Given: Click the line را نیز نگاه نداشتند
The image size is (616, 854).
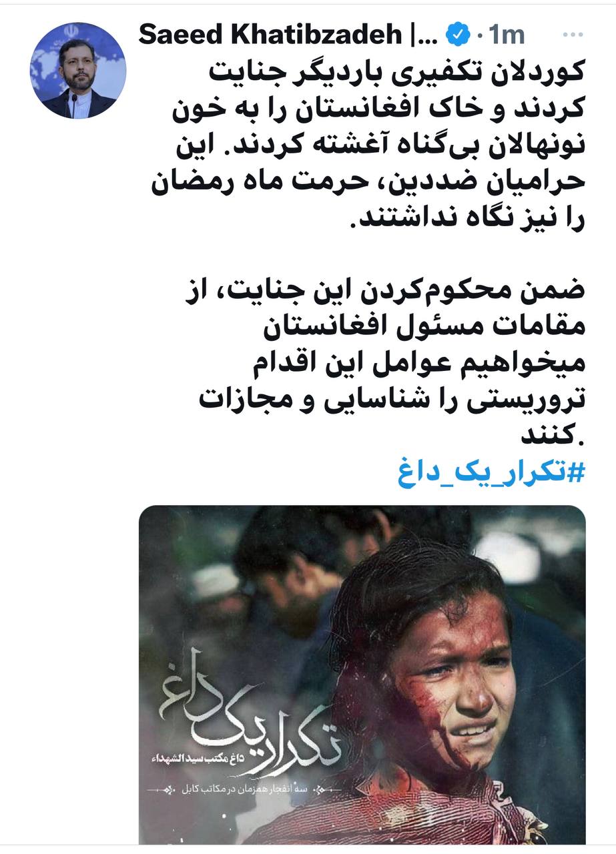Looking at the screenshot, I should [467, 220].
